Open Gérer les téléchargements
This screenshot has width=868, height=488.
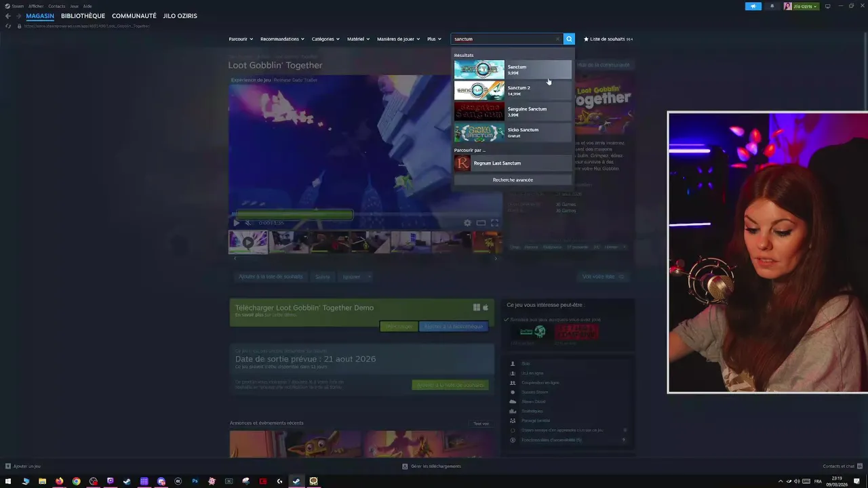pyautogui.click(x=431, y=466)
